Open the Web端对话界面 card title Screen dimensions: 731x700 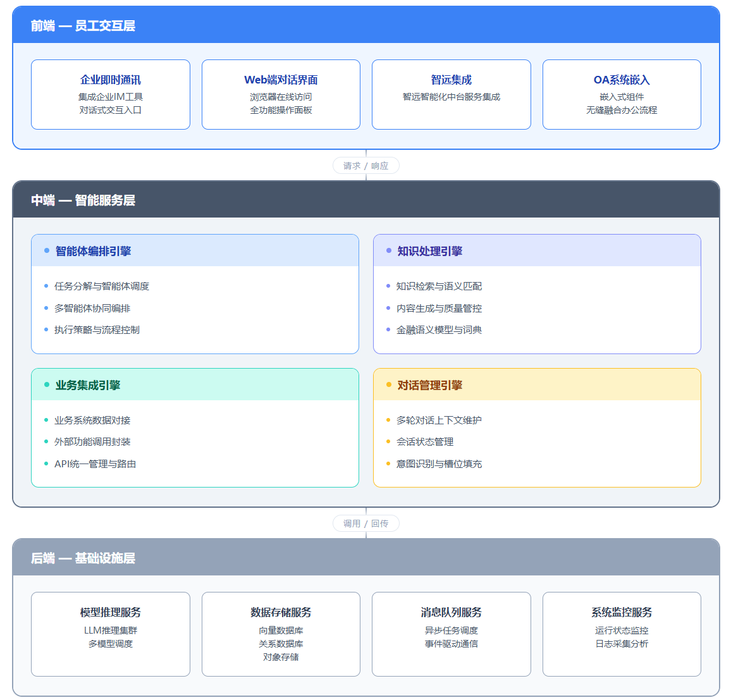(281, 80)
